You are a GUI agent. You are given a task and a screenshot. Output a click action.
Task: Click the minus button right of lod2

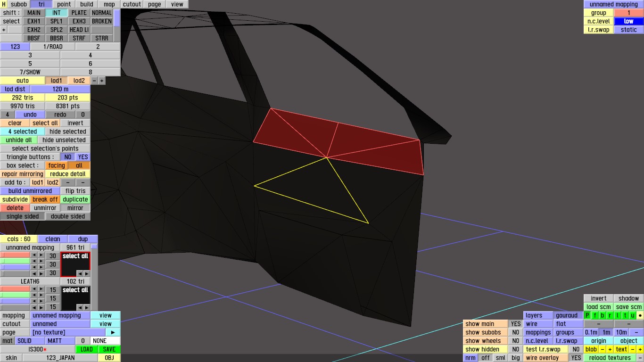(x=94, y=81)
